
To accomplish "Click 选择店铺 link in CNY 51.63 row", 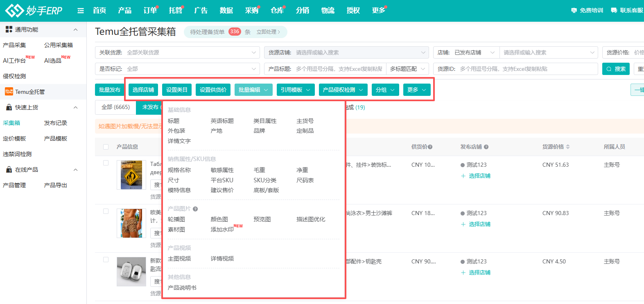I will pos(480,176).
